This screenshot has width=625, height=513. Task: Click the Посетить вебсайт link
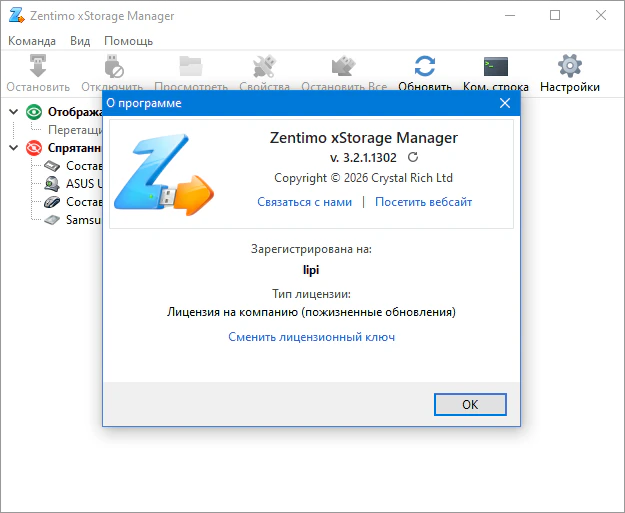coord(423,202)
